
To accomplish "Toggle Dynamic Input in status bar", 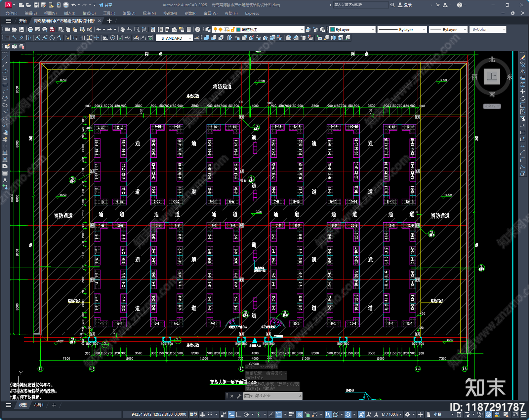I will tap(231, 414).
